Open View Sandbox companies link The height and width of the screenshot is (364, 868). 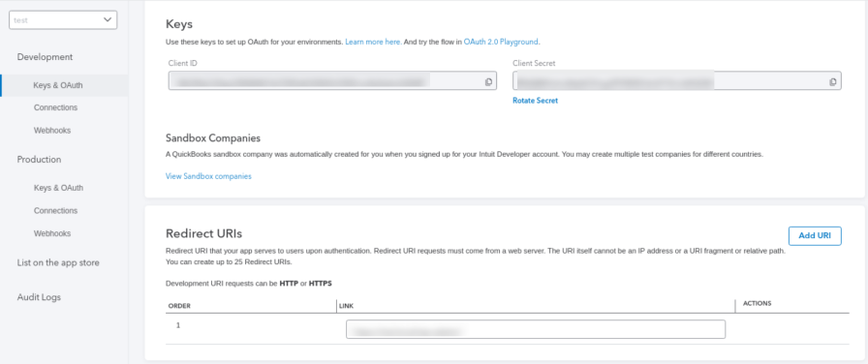[x=208, y=176]
